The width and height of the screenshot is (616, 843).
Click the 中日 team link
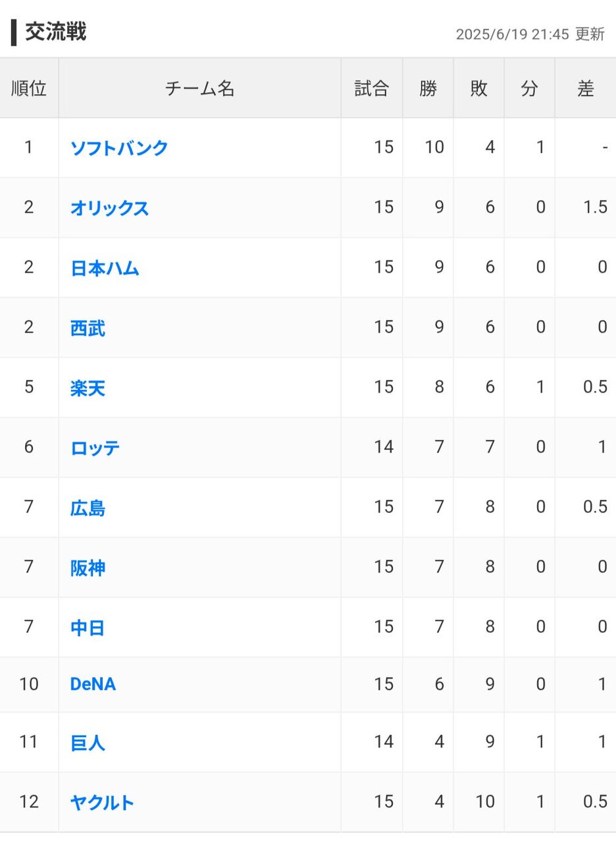tap(88, 628)
